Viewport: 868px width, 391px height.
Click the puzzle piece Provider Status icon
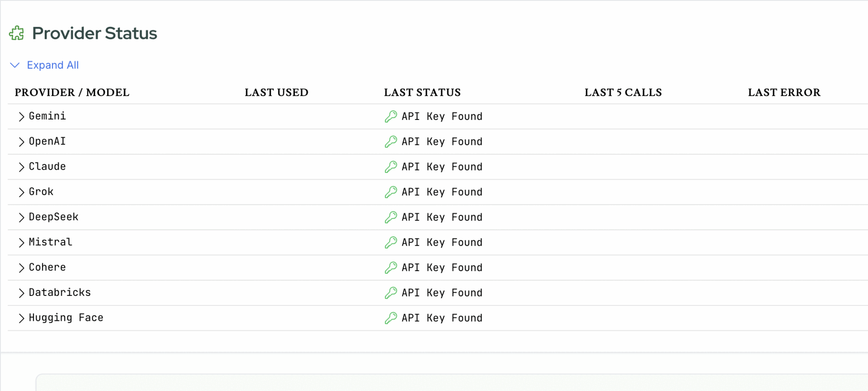[x=17, y=33]
